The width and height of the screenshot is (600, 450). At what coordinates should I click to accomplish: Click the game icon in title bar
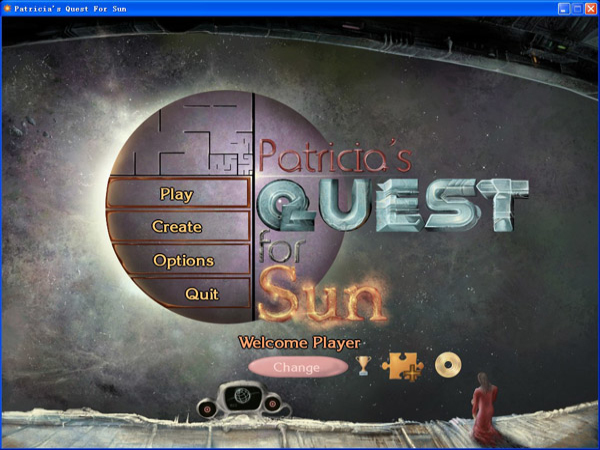tap(7, 8)
